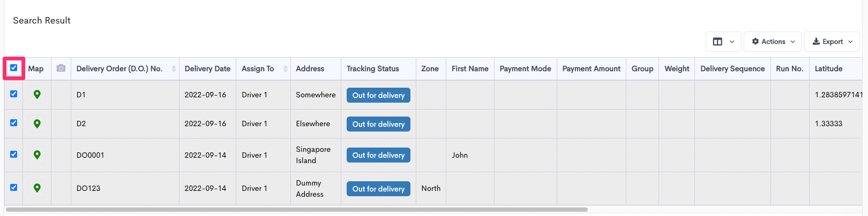The image size is (868, 216).
Task: Open the Actions dropdown
Action: coord(773,42)
